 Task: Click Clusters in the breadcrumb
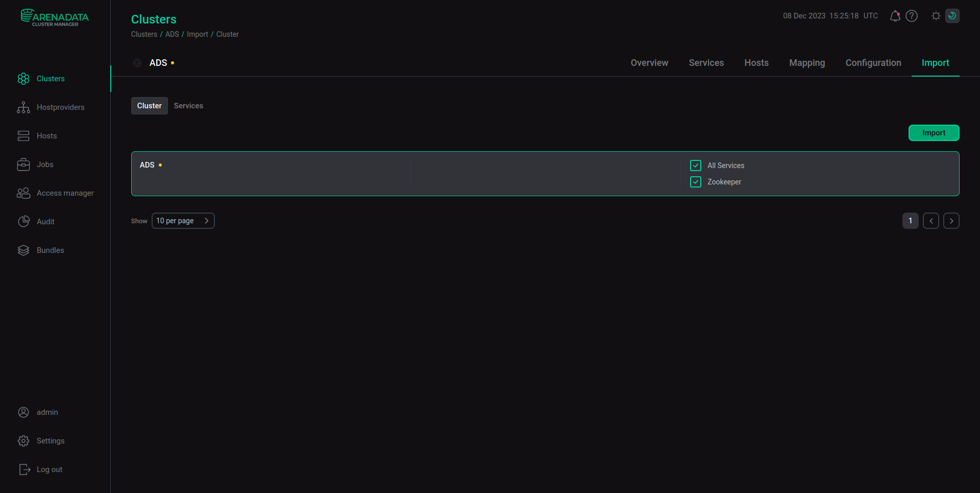click(x=144, y=34)
